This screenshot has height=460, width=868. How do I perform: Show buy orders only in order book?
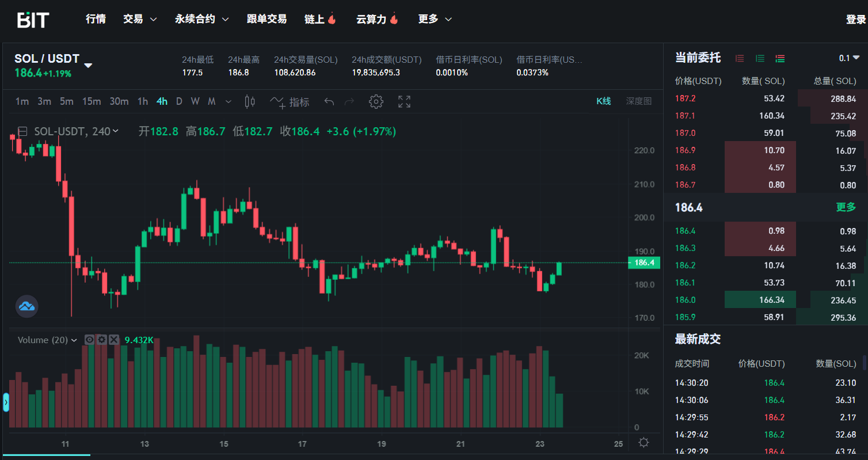(x=760, y=58)
